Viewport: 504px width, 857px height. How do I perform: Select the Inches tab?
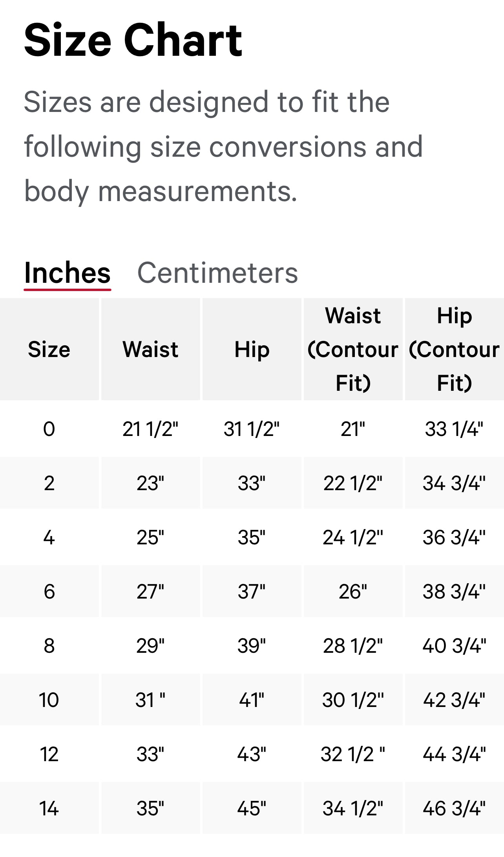(x=67, y=273)
